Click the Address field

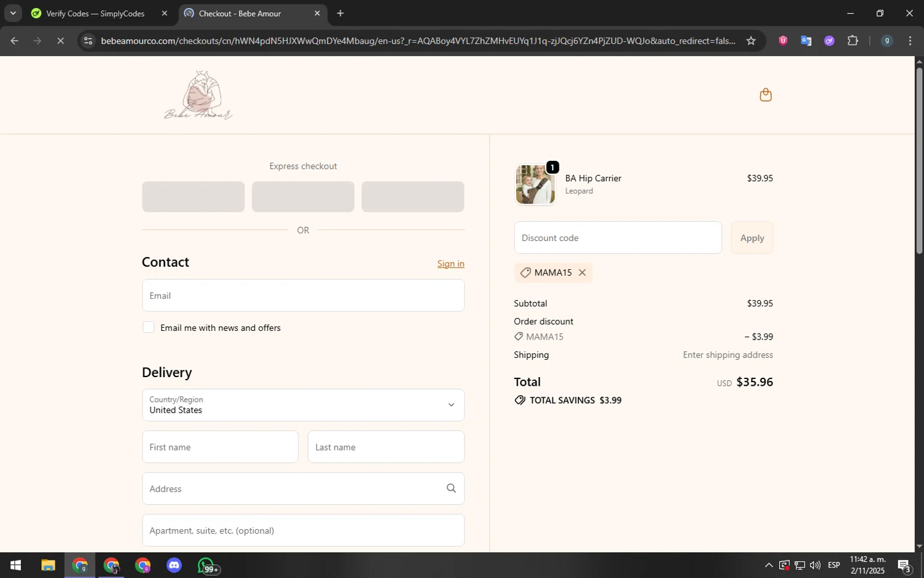click(x=303, y=489)
